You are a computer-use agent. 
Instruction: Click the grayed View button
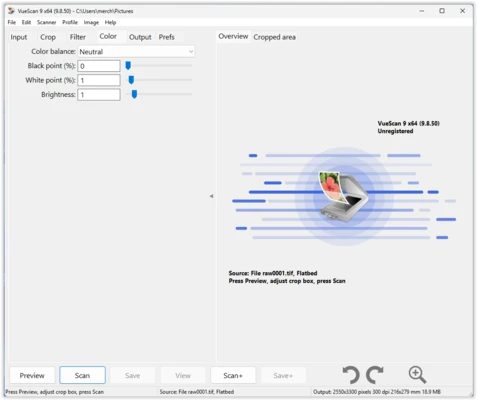coord(183,375)
